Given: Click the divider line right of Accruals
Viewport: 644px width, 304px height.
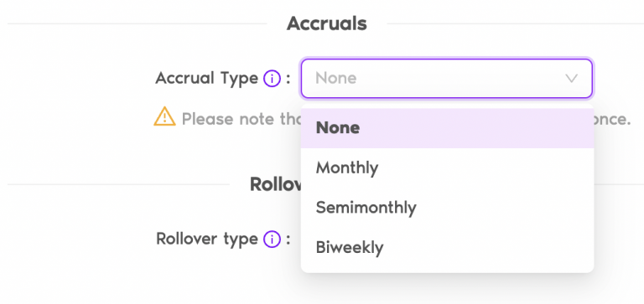Looking at the screenshot, I should pos(515,23).
